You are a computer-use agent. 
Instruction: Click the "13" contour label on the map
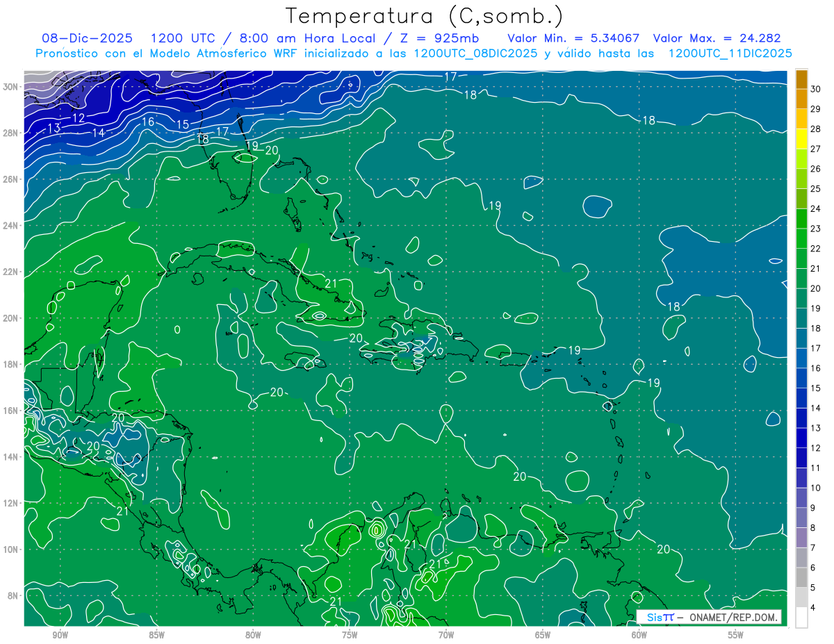pyautogui.click(x=54, y=128)
